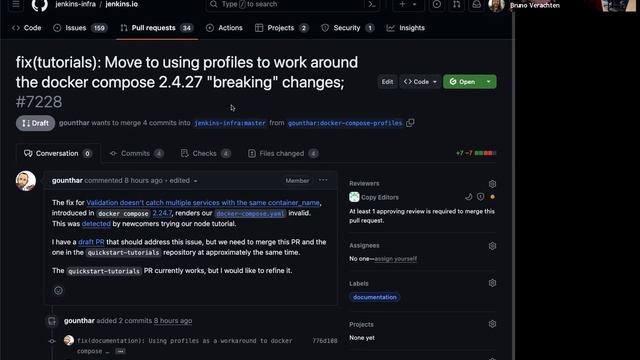Open the comment options ellipsis menu
This screenshot has width=640, height=360.
323,180
